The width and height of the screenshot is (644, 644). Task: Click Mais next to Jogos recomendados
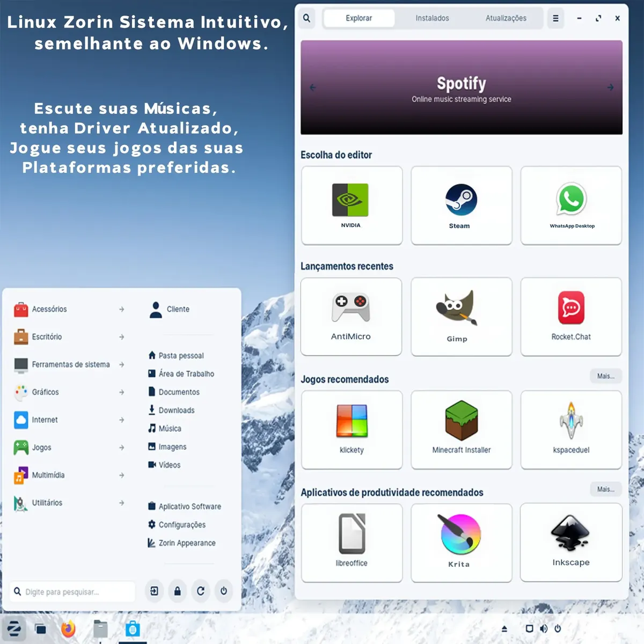click(606, 376)
